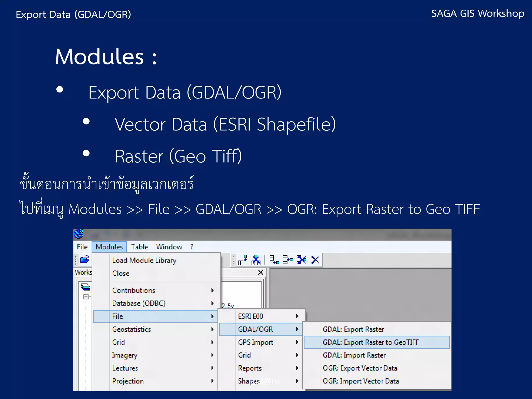Open the File menu in menu bar
The width and height of the screenshot is (532, 399).
82,247
